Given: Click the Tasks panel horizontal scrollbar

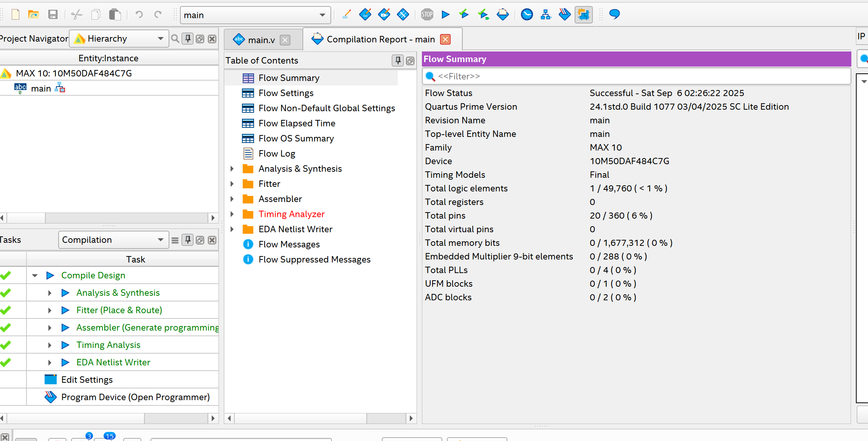Looking at the screenshot, I should [x=108, y=418].
